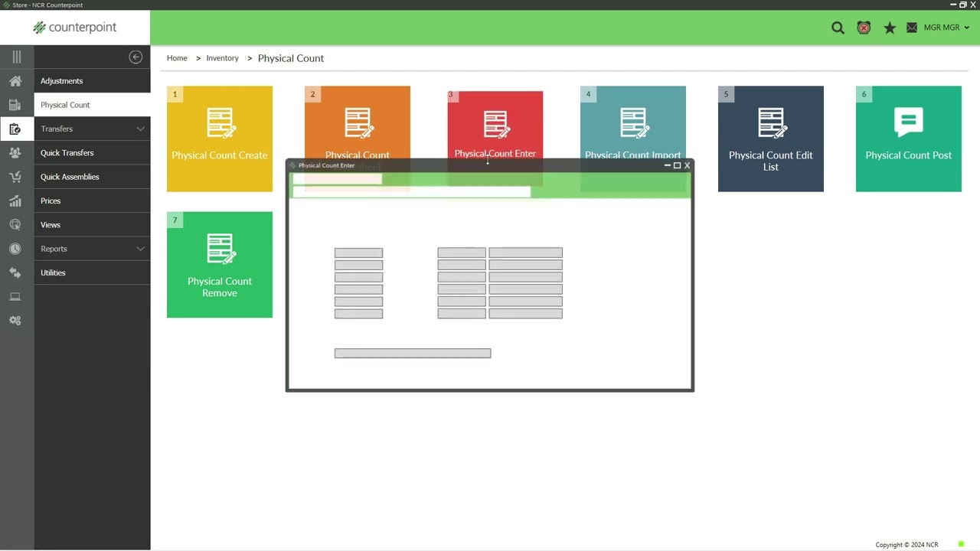Open the clock icon in the left rail
Screen dimensions: 980x551
pos(15,249)
